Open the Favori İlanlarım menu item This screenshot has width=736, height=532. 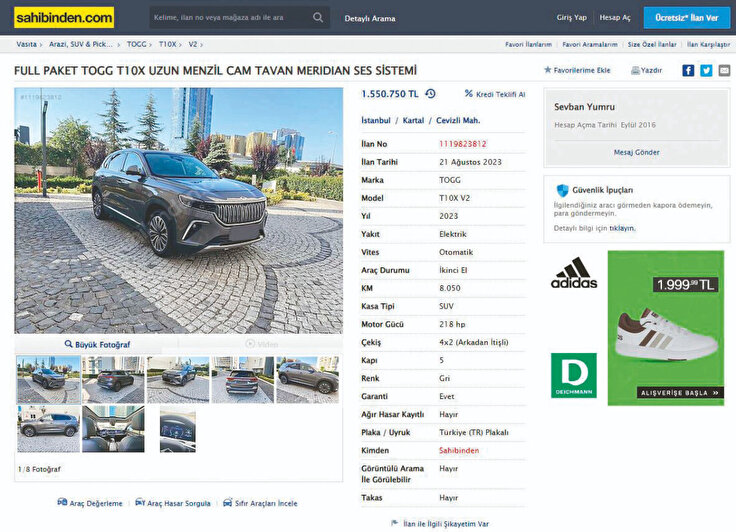tap(528, 44)
